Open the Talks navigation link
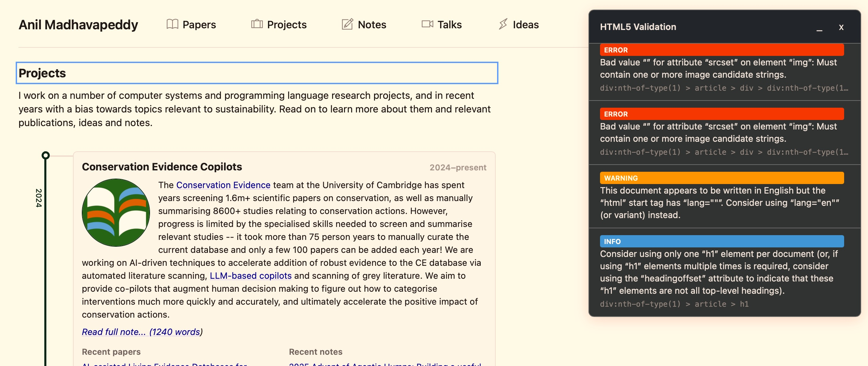Image resolution: width=868 pixels, height=366 pixels. 449,25
